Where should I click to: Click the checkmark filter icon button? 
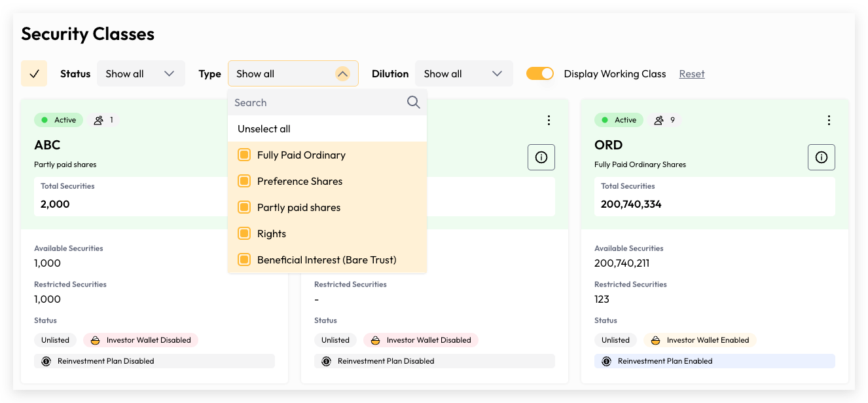(34, 73)
